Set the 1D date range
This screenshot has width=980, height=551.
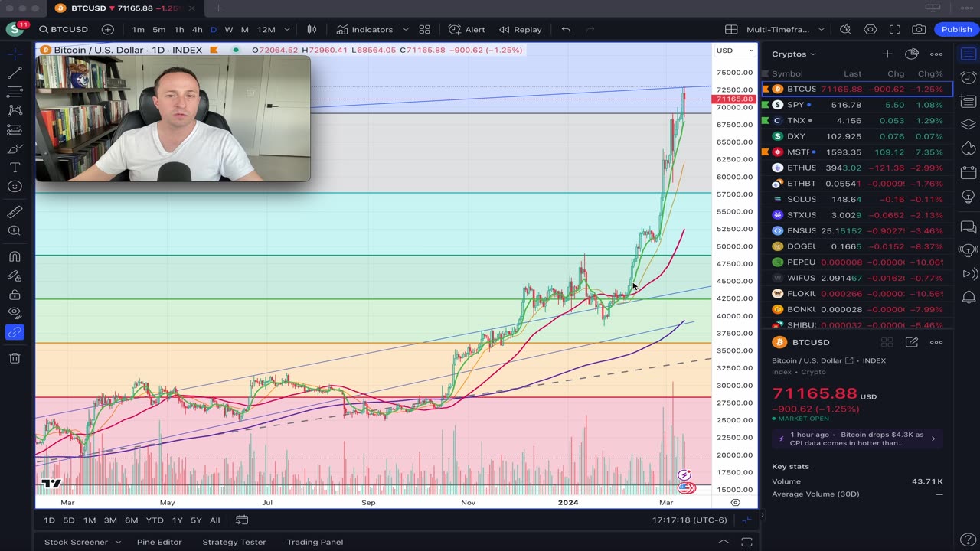click(49, 520)
